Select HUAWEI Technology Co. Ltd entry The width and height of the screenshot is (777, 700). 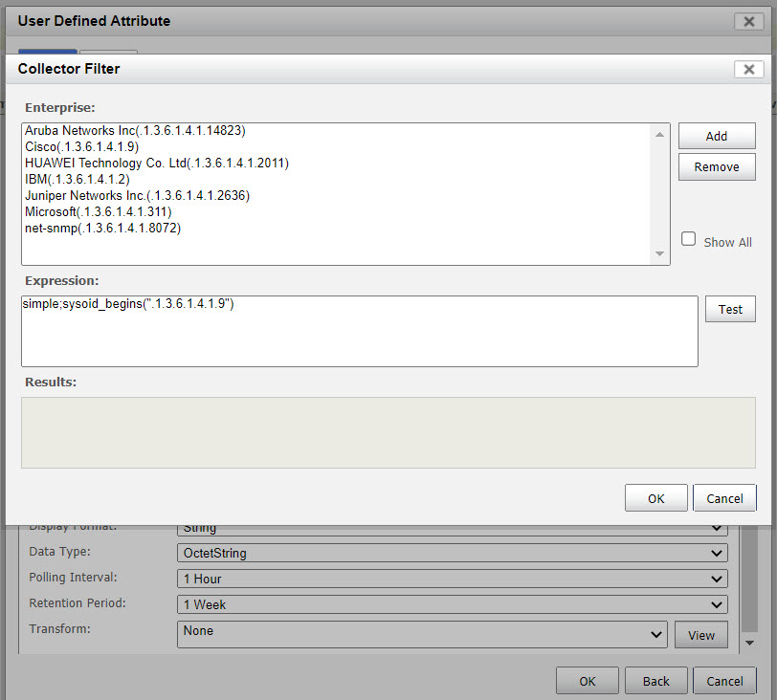(157, 163)
